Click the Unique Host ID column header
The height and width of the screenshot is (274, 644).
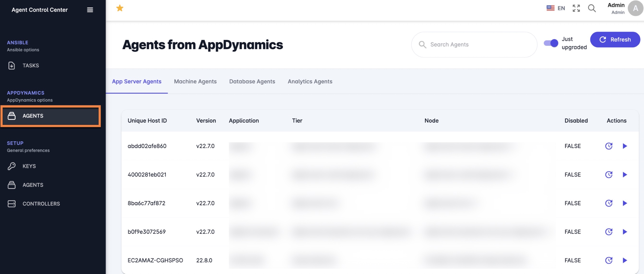tap(147, 120)
